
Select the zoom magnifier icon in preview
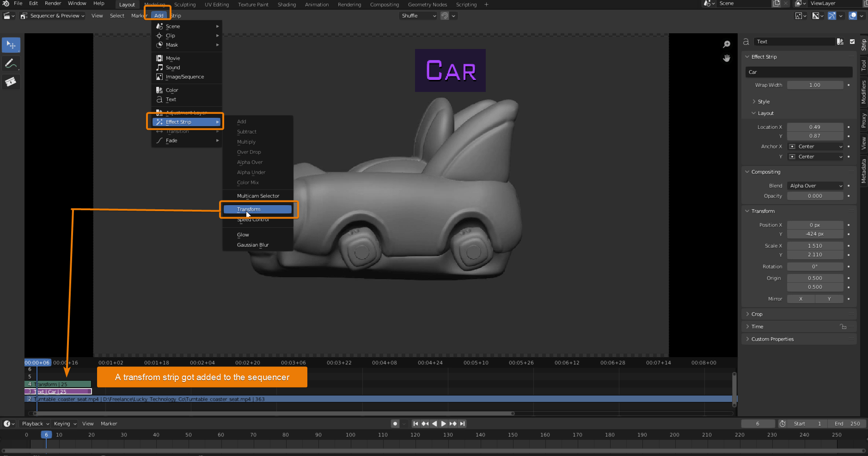(726, 44)
